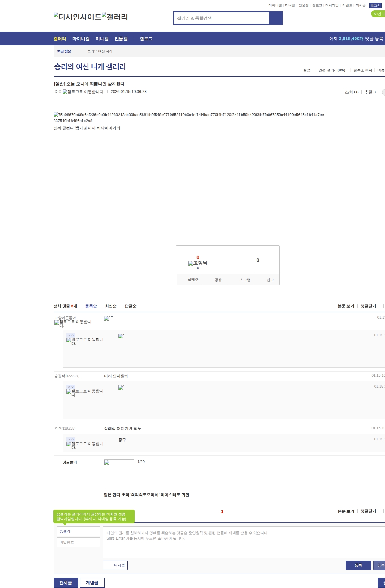The image size is (385, 588).
Task: Sort comments by 최신순
Action: pyautogui.click(x=111, y=306)
